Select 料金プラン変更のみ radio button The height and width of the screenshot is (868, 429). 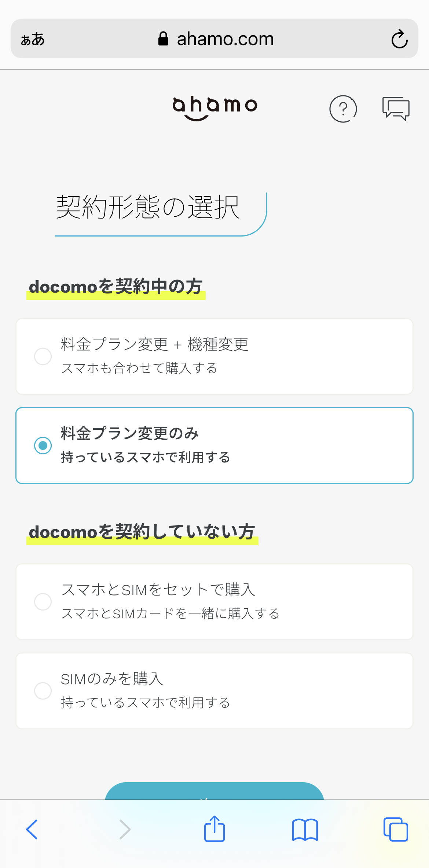[43, 446]
